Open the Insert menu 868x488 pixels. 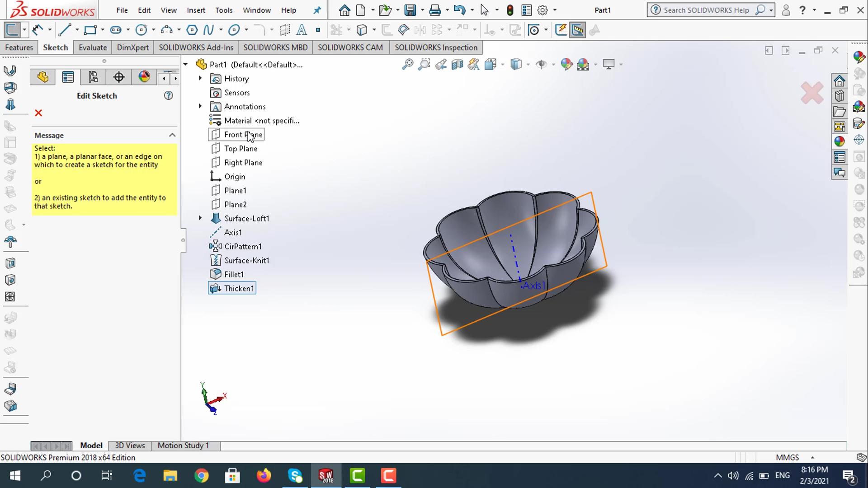click(x=196, y=10)
